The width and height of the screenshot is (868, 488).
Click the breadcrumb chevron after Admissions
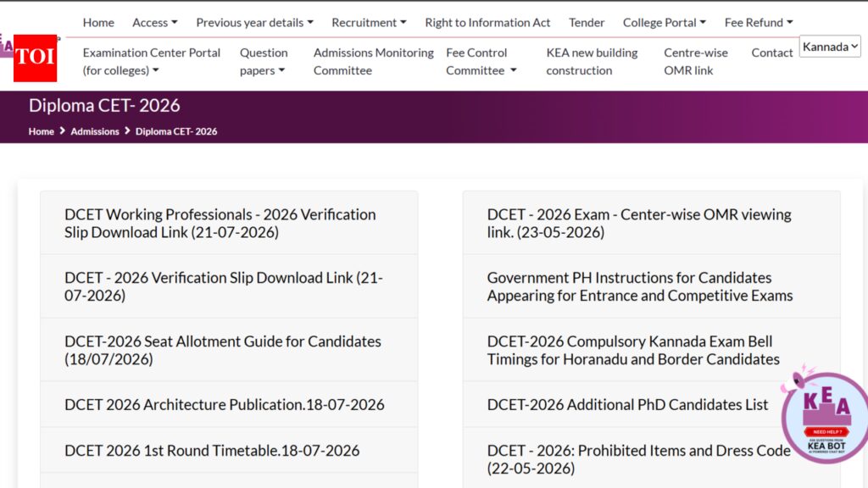127,130
